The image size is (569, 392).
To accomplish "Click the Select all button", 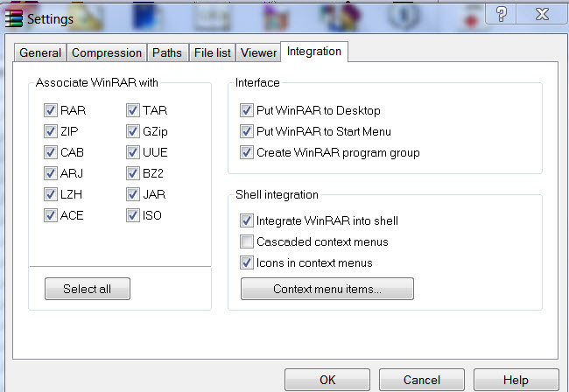I will tap(88, 289).
